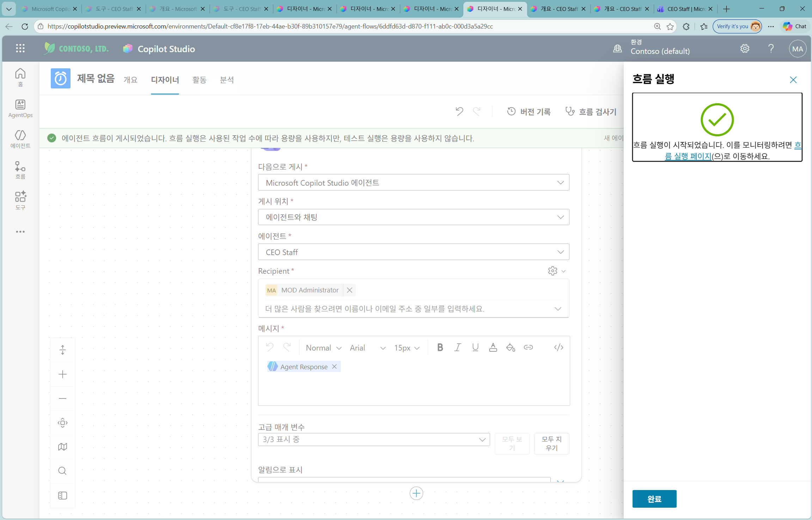Open the app launcher waffle menu
812x520 pixels.
[x=20, y=49]
